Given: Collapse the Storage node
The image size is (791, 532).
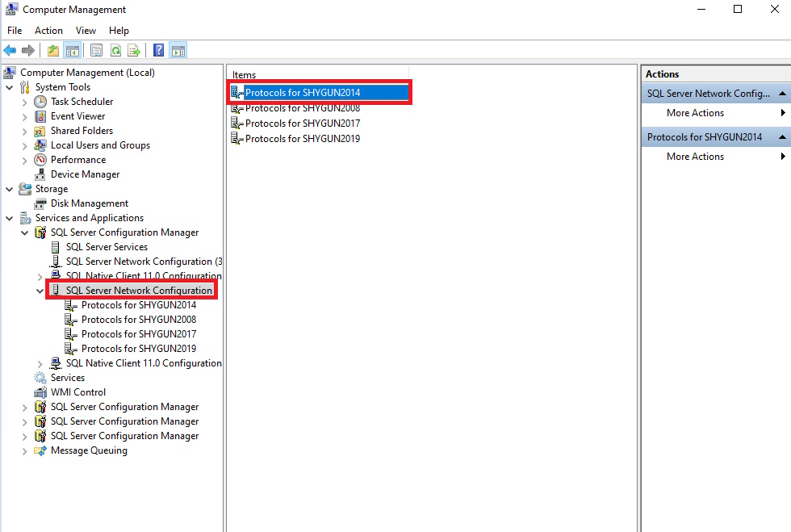Looking at the screenshot, I should [x=10, y=189].
